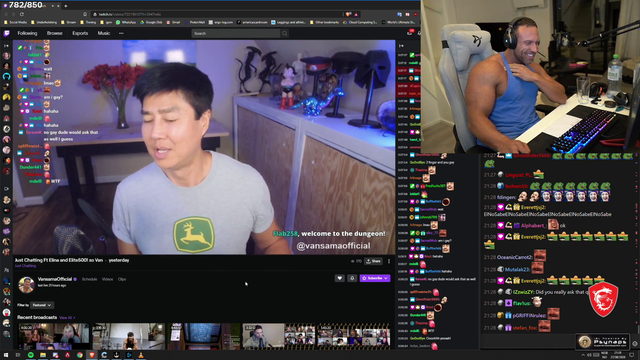The width and height of the screenshot is (640, 360).
Task: Open fifth recent broadcast thumbnail with webcam grid
Action: (x=353, y=336)
